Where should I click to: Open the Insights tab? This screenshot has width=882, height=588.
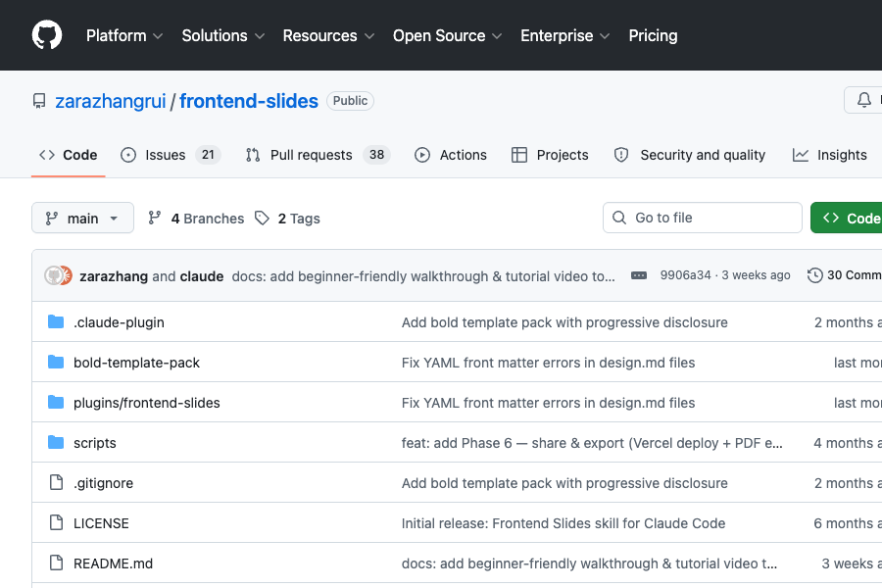coord(830,155)
